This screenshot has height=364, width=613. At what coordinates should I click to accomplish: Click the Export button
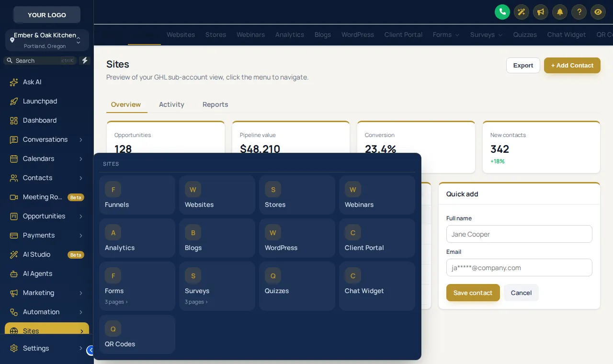click(523, 66)
